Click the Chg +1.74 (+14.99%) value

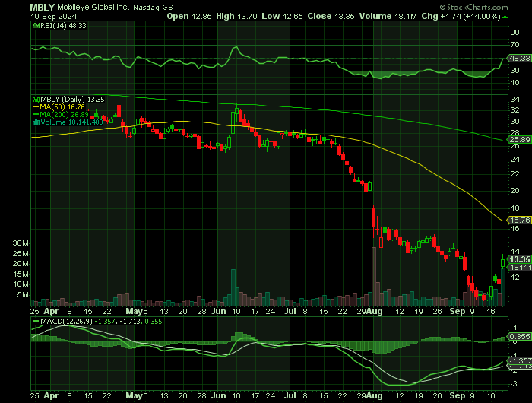coord(461,16)
